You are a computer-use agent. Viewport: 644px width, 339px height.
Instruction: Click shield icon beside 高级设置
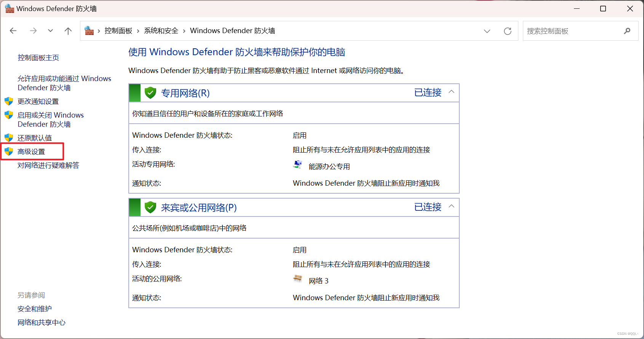click(9, 151)
